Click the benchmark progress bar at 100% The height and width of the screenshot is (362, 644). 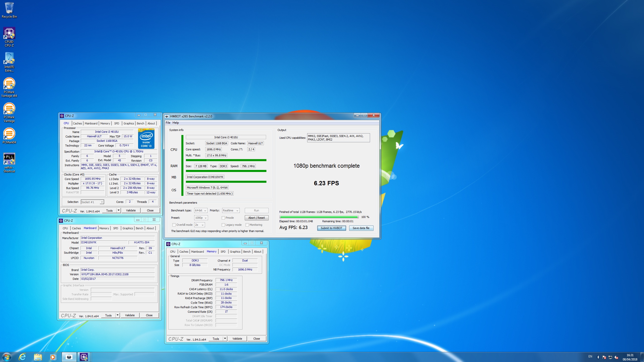tap(319, 217)
